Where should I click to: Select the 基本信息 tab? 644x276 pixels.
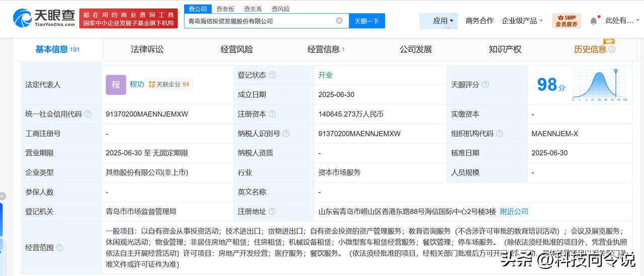point(57,49)
